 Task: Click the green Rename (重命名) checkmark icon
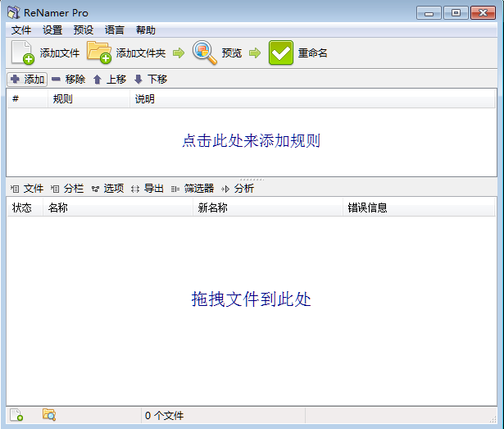coord(281,52)
